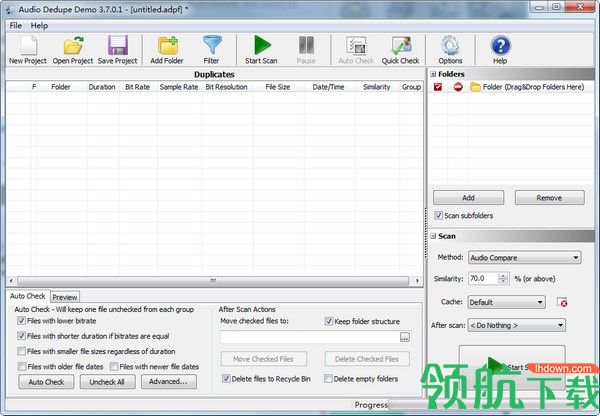600x416 pixels.
Task: Decrease Similarity with the spinner down arrow
Action: click(x=503, y=281)
